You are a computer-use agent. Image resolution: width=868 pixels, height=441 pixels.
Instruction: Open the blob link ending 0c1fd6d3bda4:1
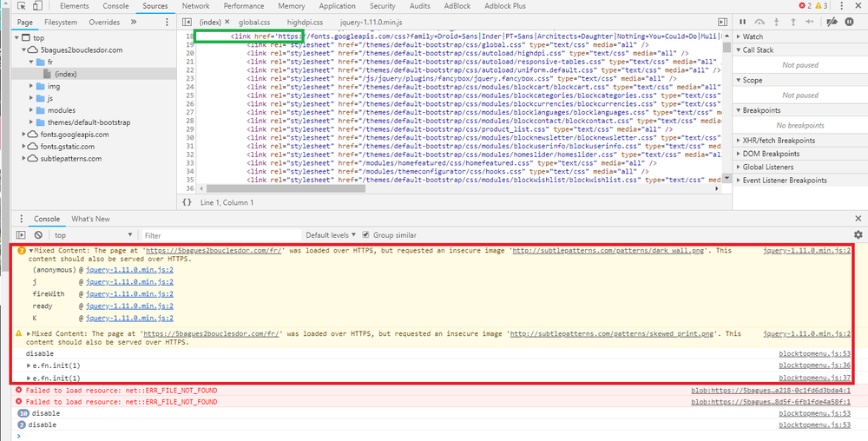770,391
